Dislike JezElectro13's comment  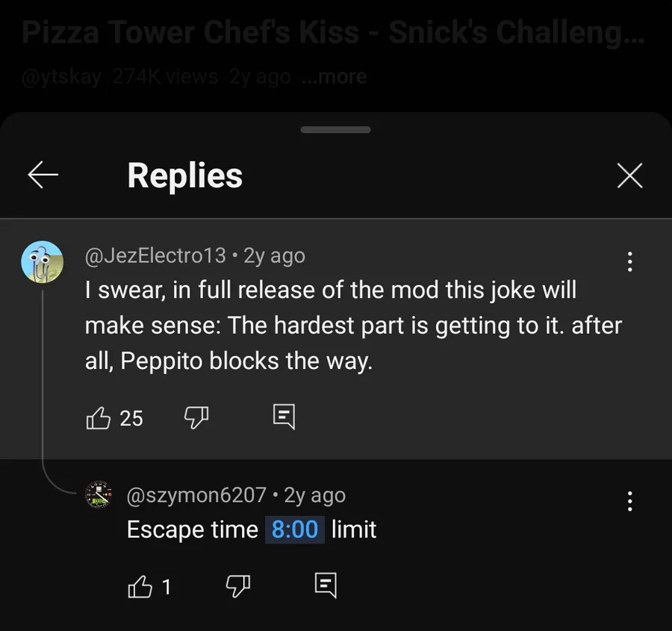pos(196,418)
